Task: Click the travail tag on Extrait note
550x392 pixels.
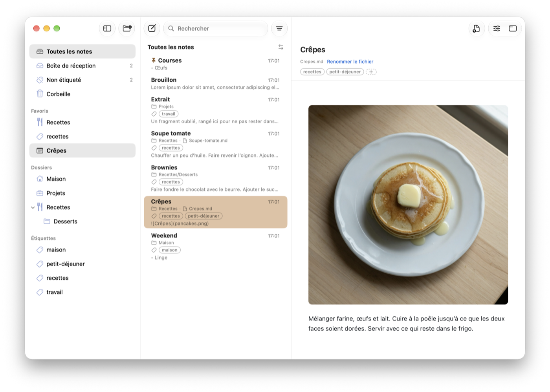Action: point(169,114)
